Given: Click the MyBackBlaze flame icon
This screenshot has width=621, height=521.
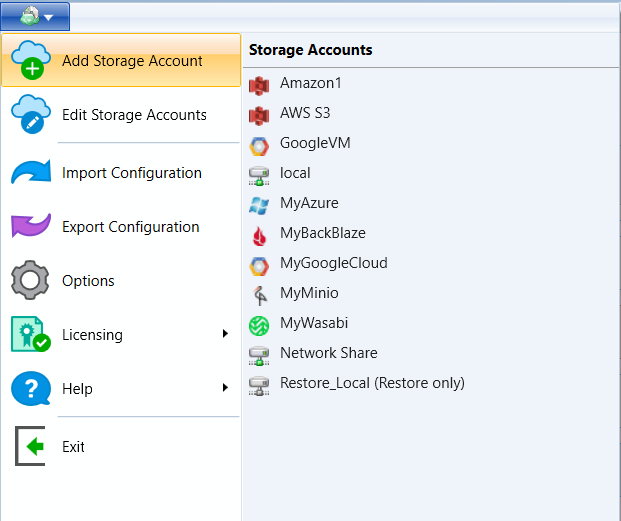Looking at the screenshot, I should pyautogui.click(x=259, y=236).
